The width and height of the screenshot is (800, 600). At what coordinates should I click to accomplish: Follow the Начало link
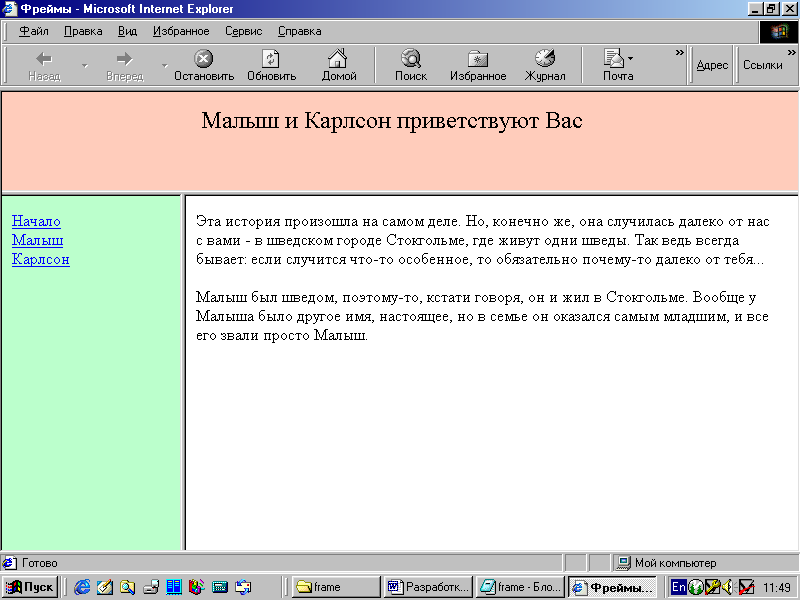point(36,221)
